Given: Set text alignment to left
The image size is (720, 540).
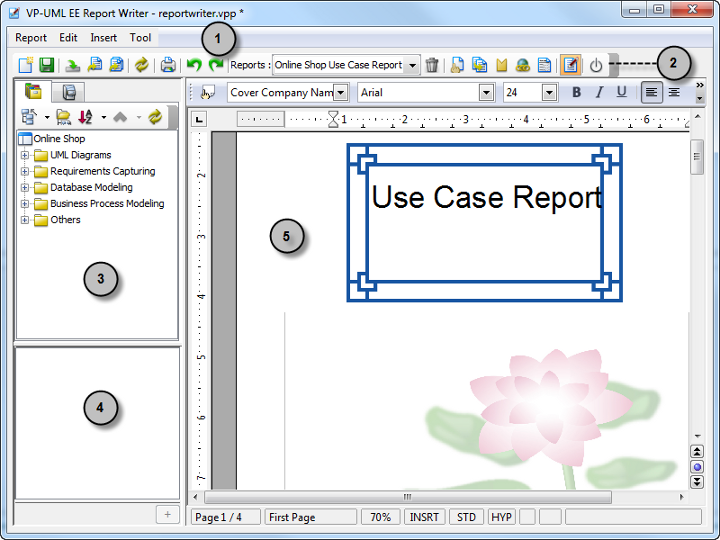Looking at the screenshot, I should 651,93.
